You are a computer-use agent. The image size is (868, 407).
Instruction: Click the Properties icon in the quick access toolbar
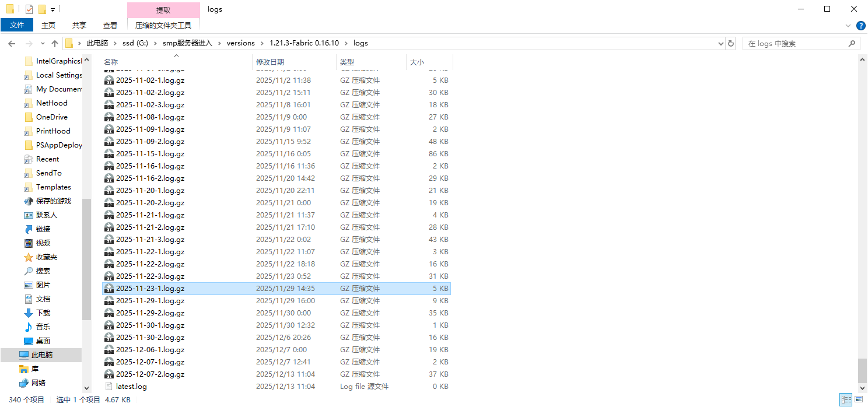[29, 9]
